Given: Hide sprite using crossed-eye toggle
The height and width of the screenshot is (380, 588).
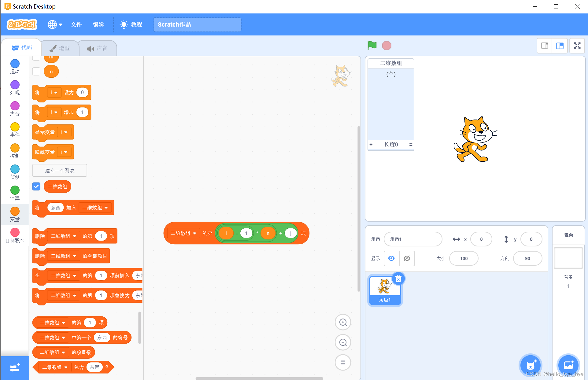Looking at the screenshot, I should (407, 258).
